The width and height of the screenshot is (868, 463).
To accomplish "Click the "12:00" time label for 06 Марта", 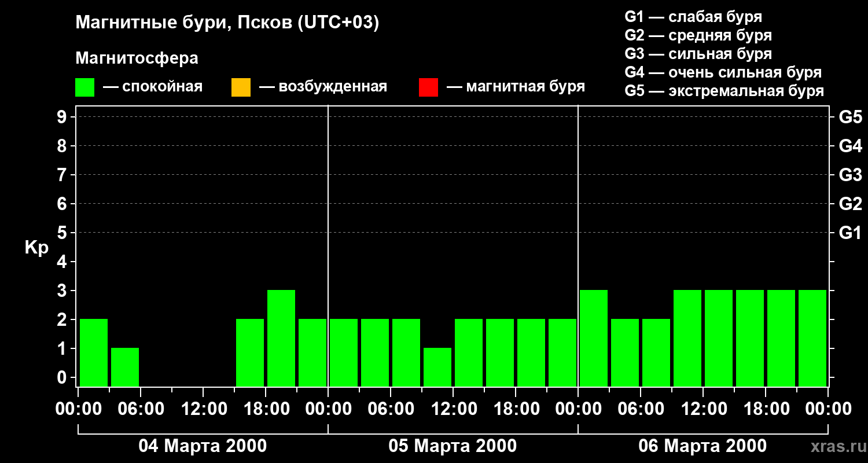I will [x=703, y=409].
